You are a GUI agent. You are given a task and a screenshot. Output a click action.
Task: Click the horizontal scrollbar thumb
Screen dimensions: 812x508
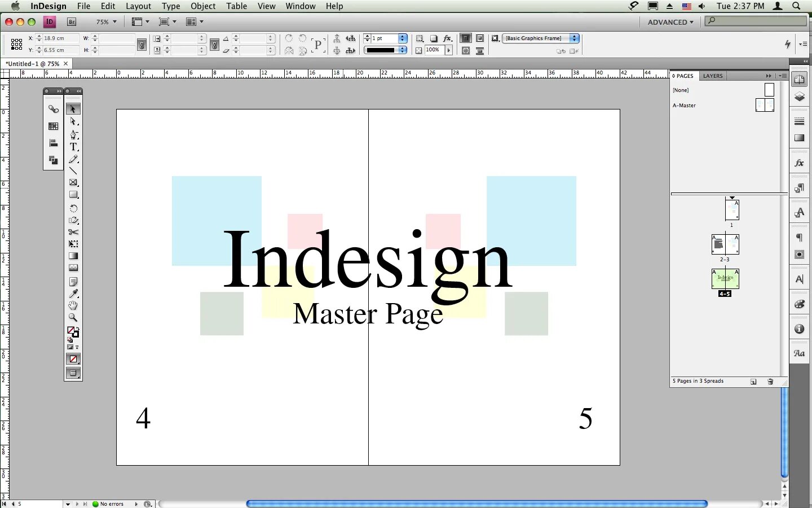476,503
